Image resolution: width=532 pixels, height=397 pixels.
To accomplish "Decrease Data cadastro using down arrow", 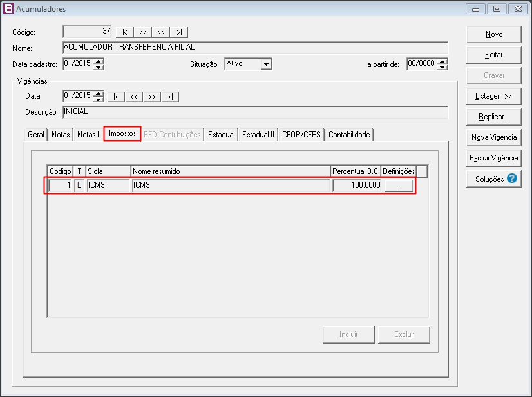I will pyautogui.click(x=98, y=67).
